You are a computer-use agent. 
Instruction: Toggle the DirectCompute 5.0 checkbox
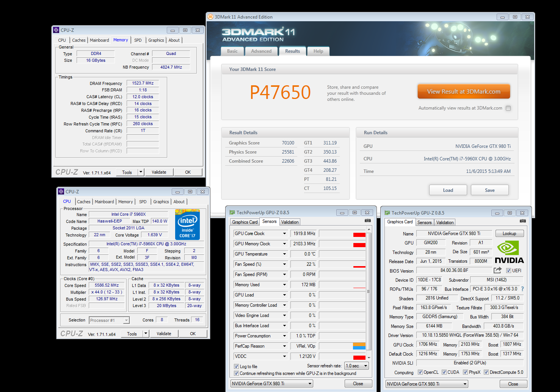point(486,372)
